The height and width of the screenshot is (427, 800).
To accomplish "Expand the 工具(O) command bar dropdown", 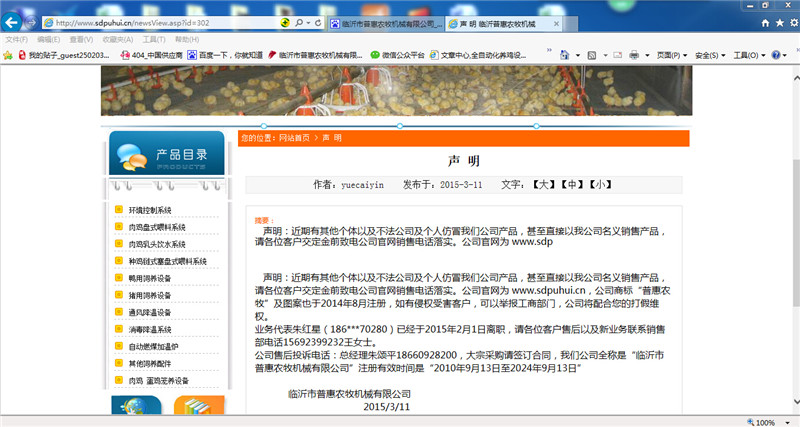I will (x=749, y=55).
